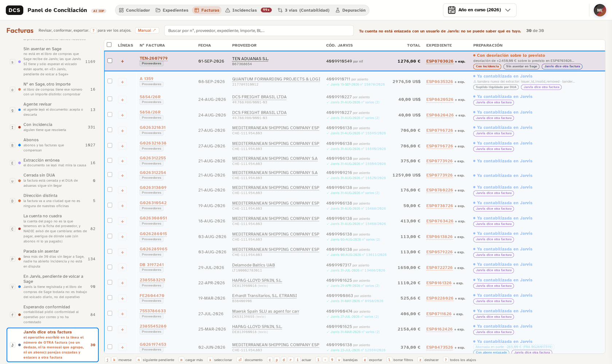
Task: Click the shortcuts help '?' key
Action: (93, 31)
